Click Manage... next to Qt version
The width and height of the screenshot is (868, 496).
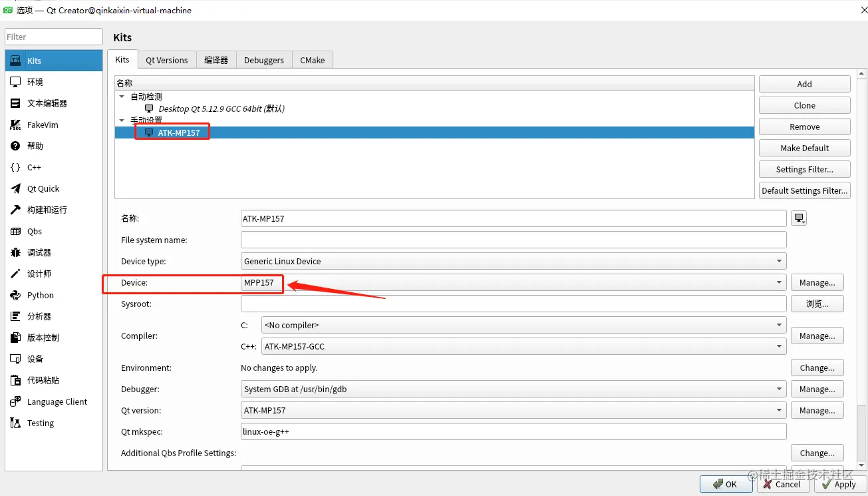pyautogui.click(x=817, y=410)
